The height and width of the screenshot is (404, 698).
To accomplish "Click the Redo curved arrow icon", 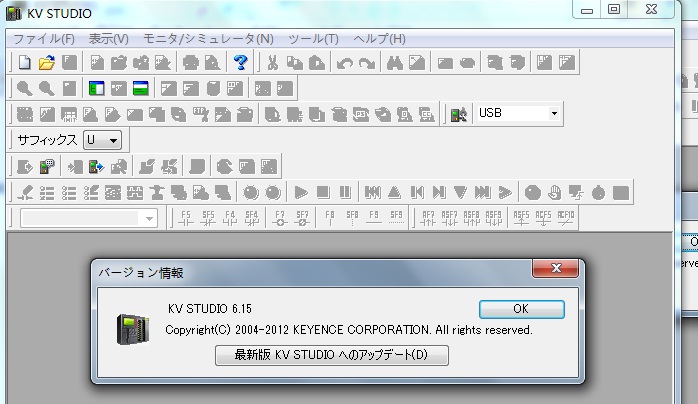I will click(367, 63).
